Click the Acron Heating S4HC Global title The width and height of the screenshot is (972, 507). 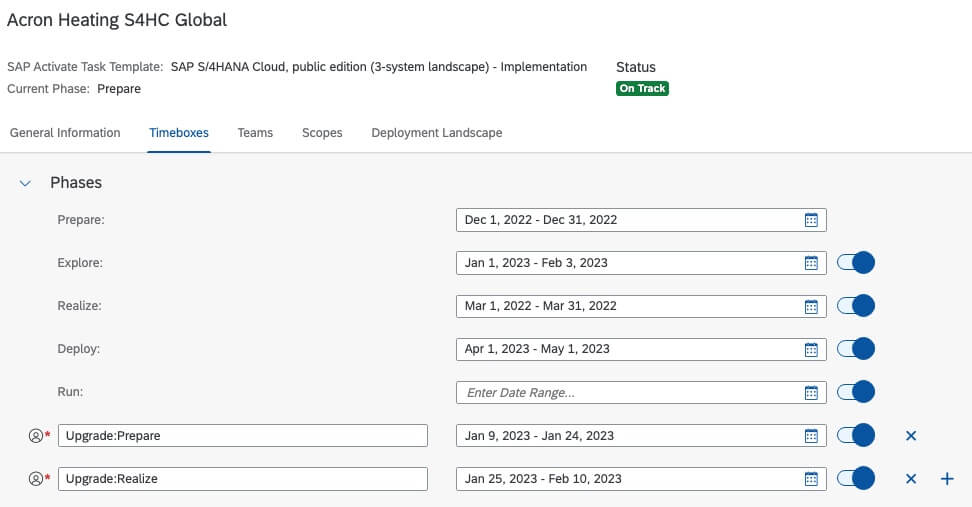pyautogui.click(x=117, y=20)
